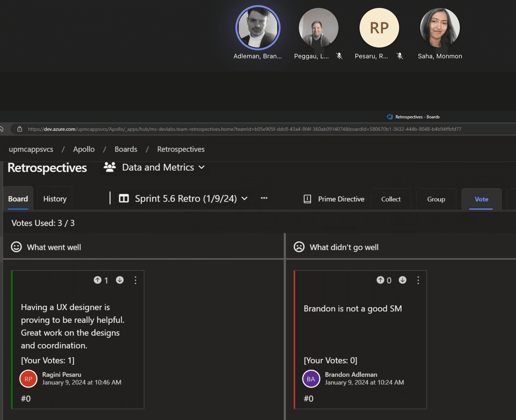Open the Apollo breadcrumb link
This screenshot has height=420, width=516.
tap(84, 149)
